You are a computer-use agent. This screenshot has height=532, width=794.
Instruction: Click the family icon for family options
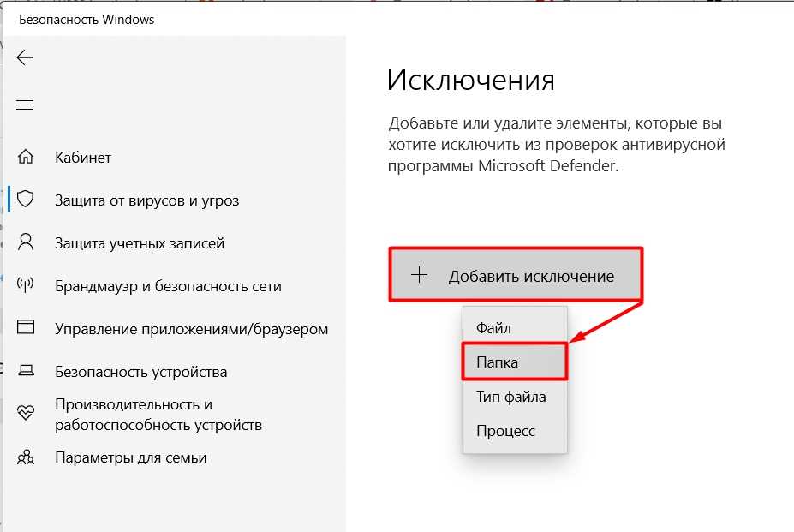26,457
